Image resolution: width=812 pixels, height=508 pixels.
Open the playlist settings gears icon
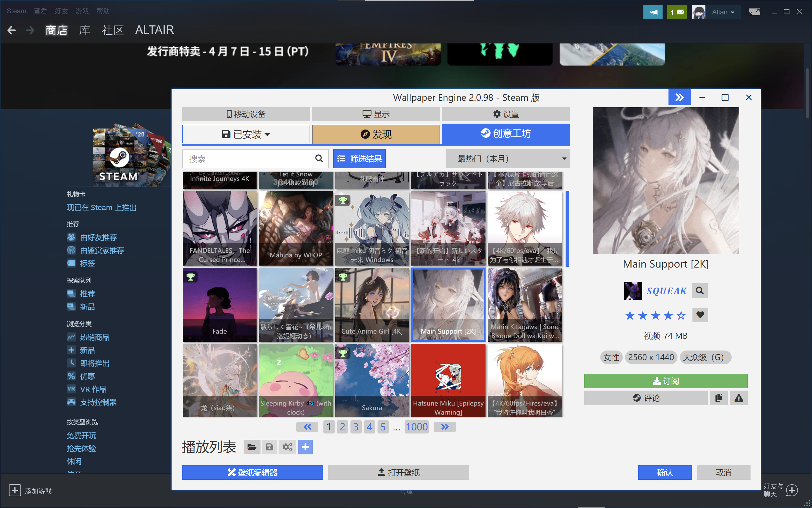click(x=287, y=447)
